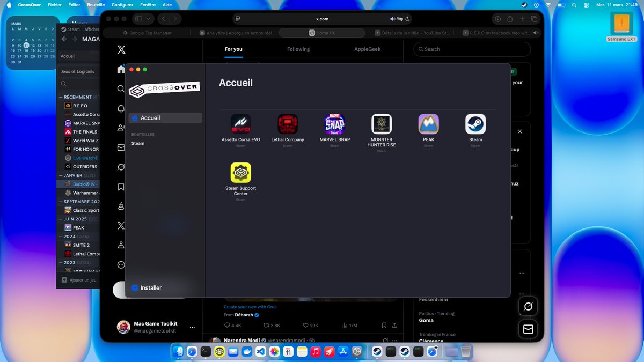Launch Lethal Company from CrossOver home
The image size is (644, 362).
click(288, 124)
